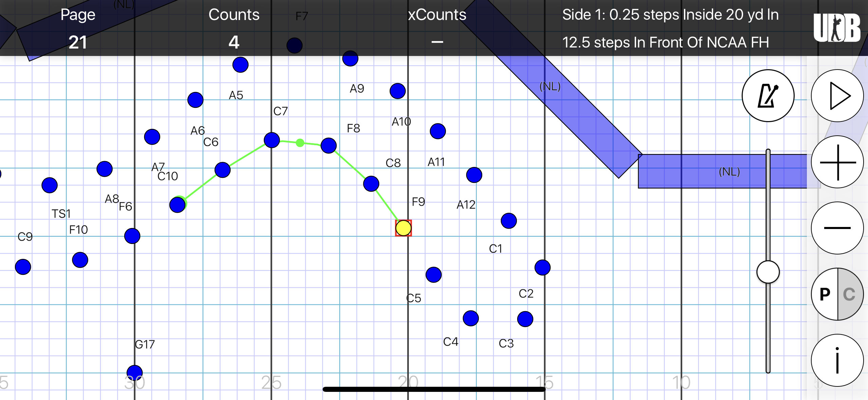Switch to C mode on the P/C toggle

[850, 294]
